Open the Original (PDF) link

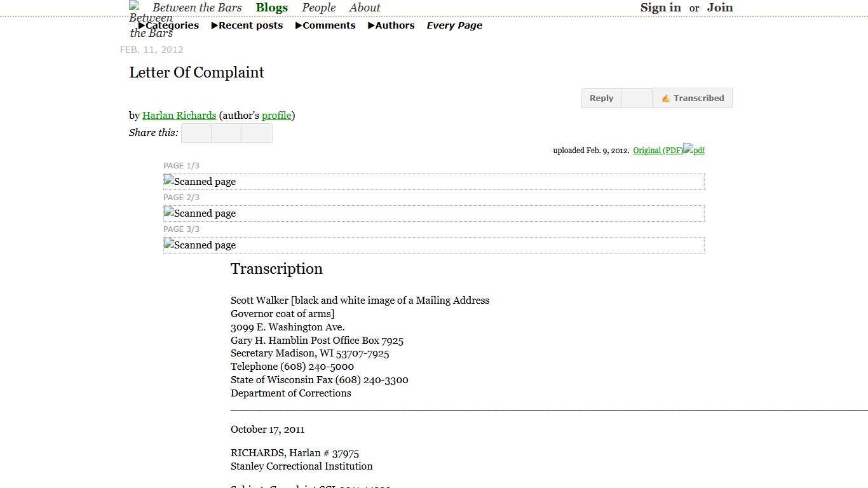tap(658, 151)
